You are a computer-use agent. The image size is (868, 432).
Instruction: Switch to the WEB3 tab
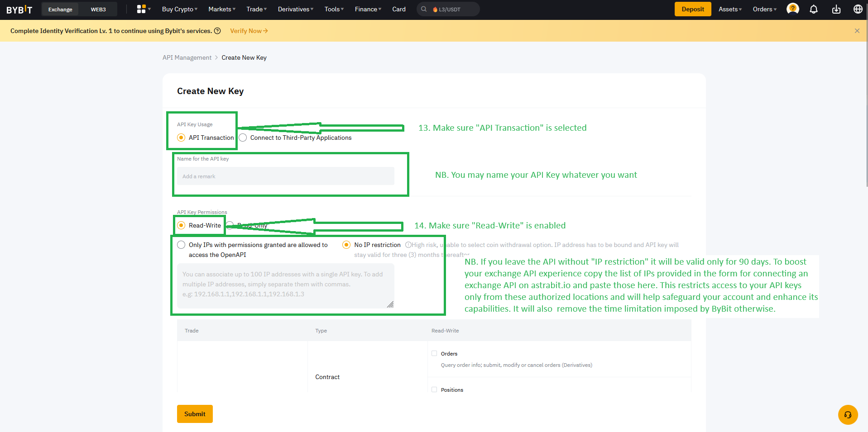(98, 9)
